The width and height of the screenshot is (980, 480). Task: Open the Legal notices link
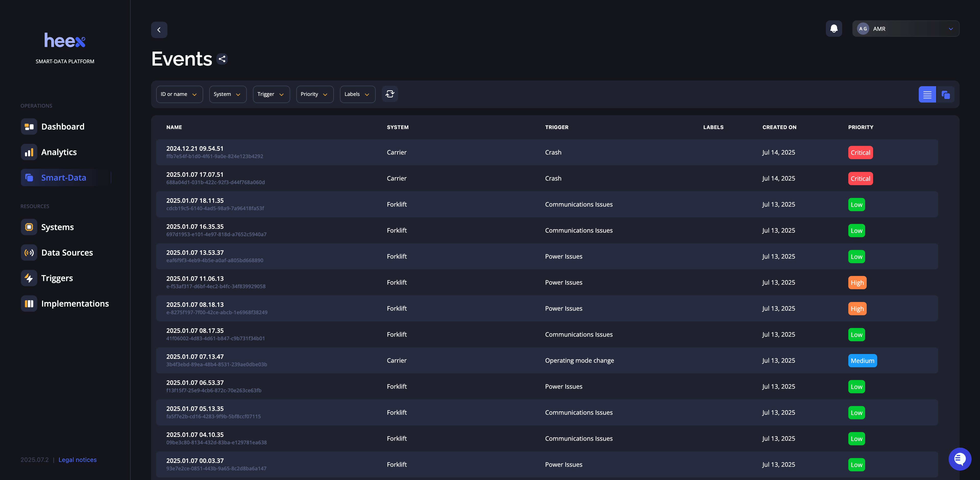(78, 460)
